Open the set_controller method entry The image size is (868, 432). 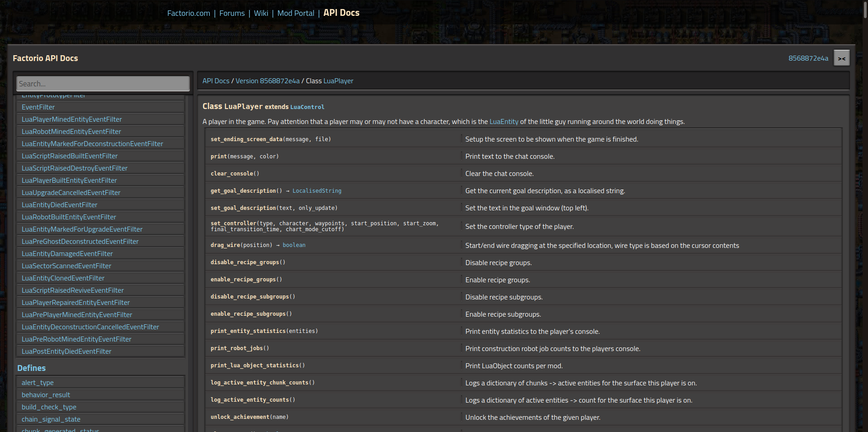coord(233,223)
